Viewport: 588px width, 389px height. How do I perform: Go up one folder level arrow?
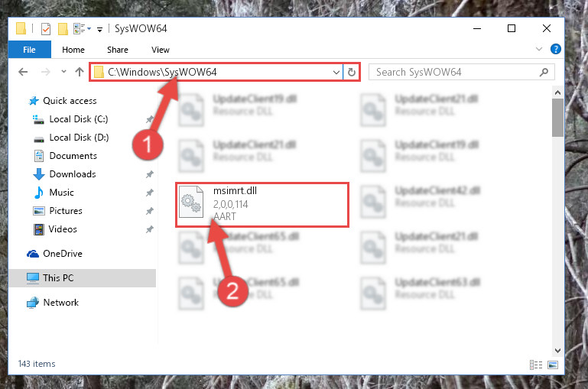79,72
